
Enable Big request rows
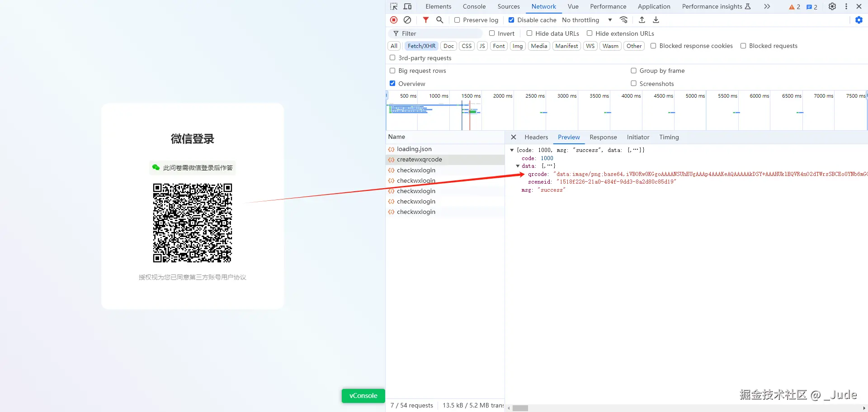[392, 71]
